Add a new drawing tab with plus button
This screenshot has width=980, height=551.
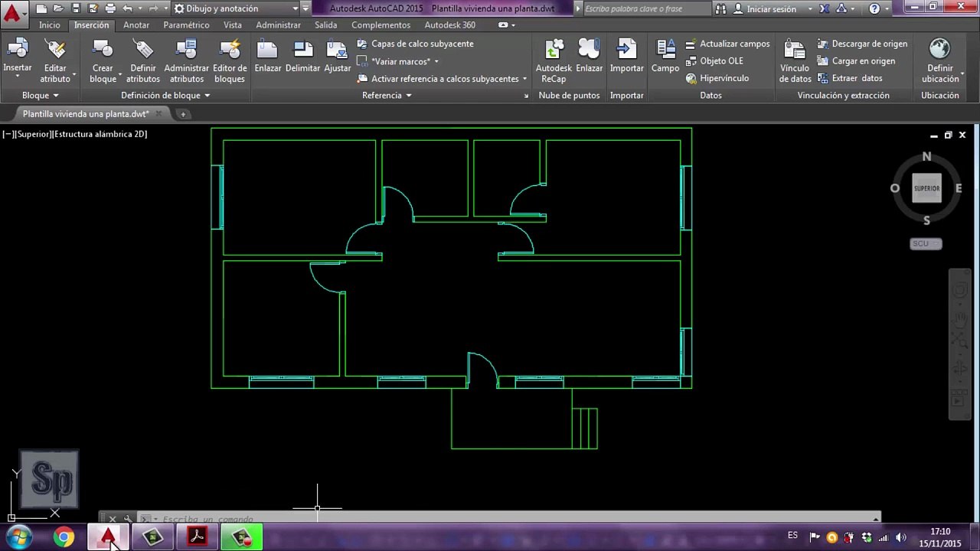(183, 114)
